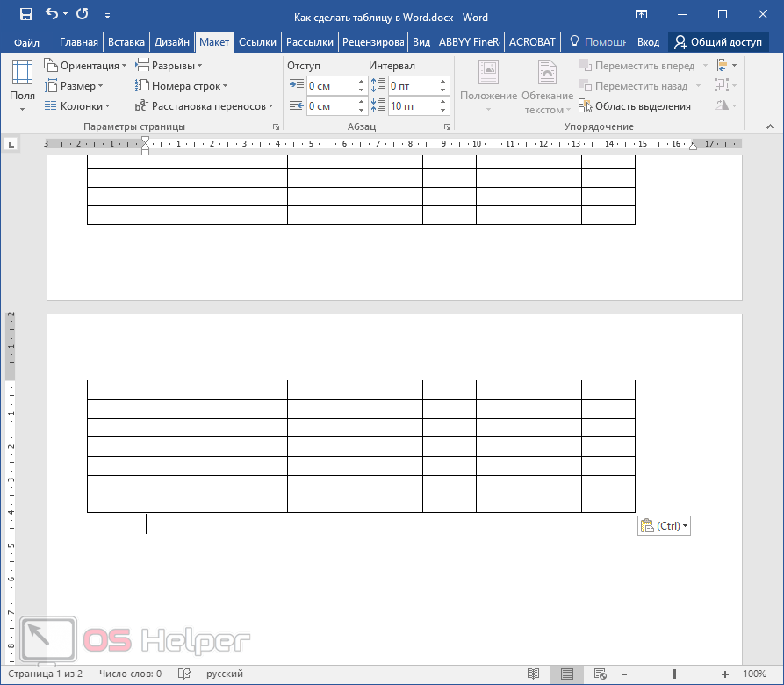Click the Вход (Sign in) link
784x685 pixels.
pos(648,41)
